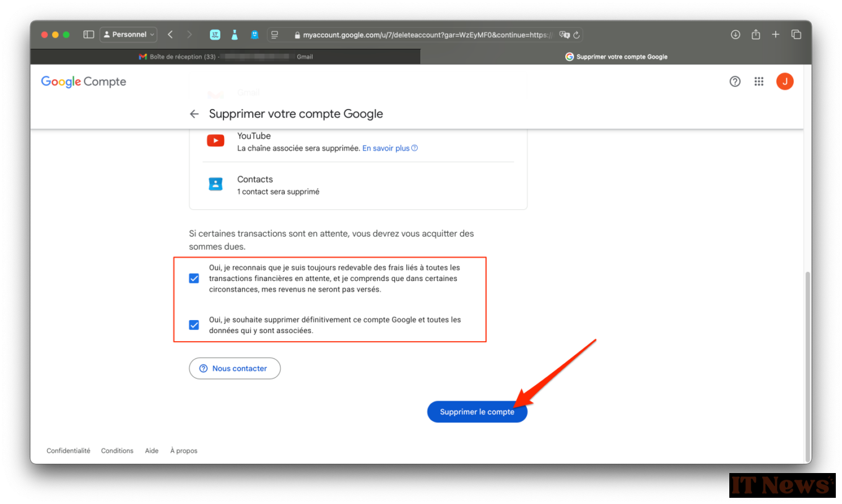Screen dimensions: 842x504
Task: Open the Google apps grid icon
Action: (x=759, y=81)
